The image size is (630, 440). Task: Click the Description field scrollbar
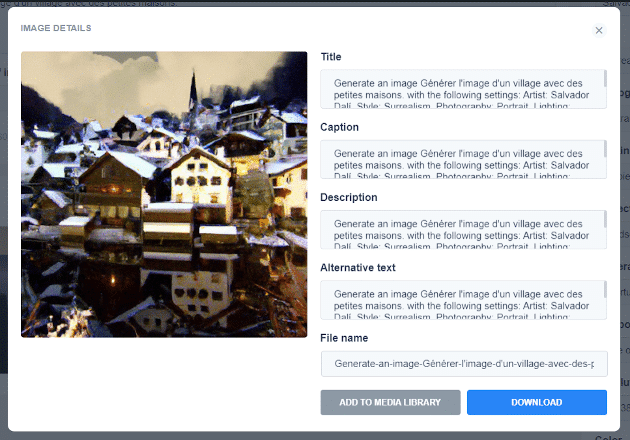tap(605, 219)
